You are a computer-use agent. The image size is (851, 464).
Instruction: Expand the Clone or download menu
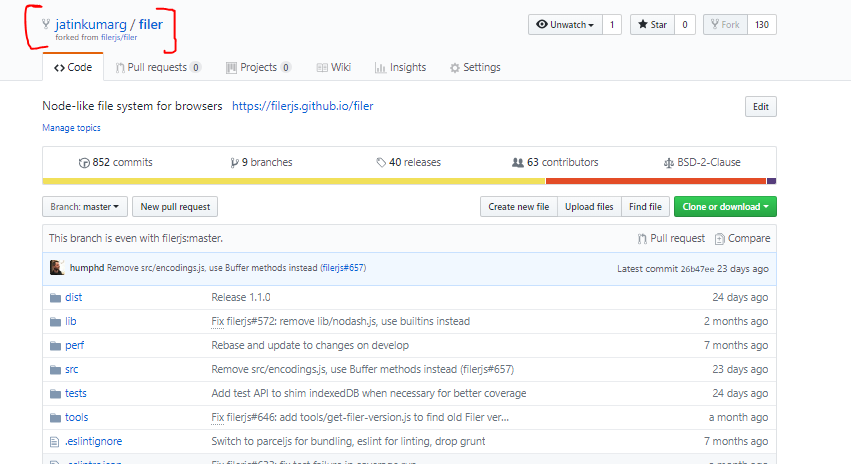tap(725, 207)
